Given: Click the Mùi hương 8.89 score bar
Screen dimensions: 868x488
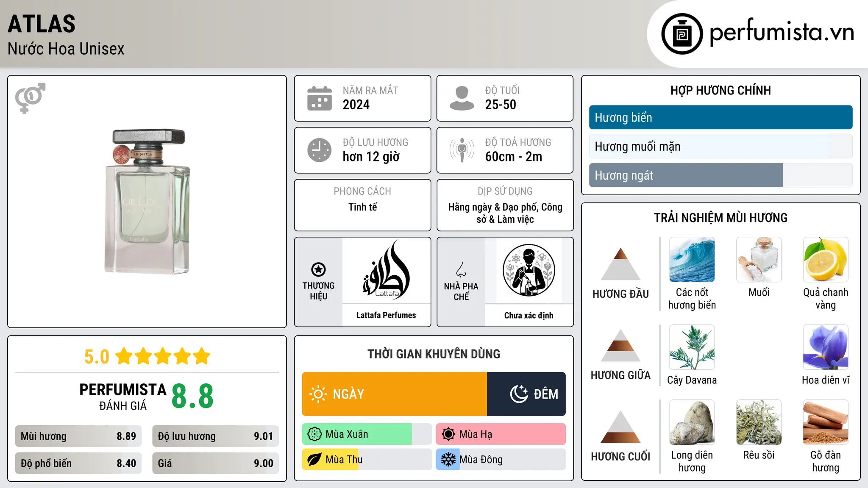Looking at the screenshot, I should coord(78,436).
